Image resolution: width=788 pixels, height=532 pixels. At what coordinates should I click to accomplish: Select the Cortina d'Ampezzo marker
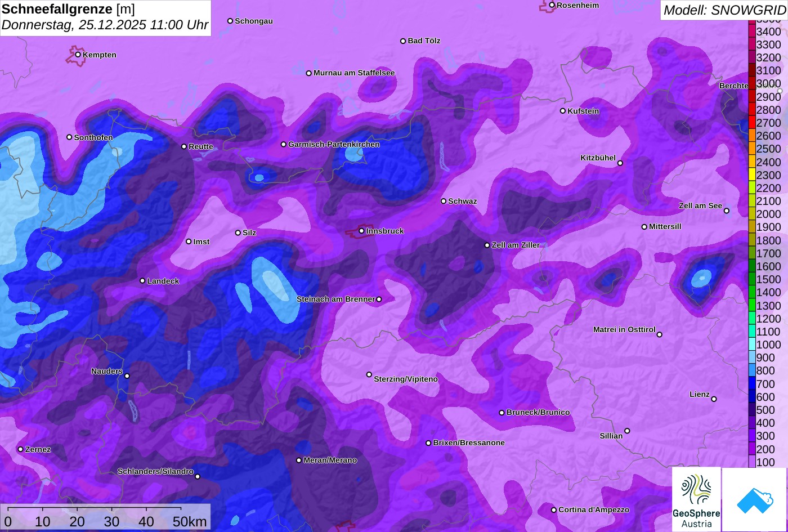[x=554, y=510]
